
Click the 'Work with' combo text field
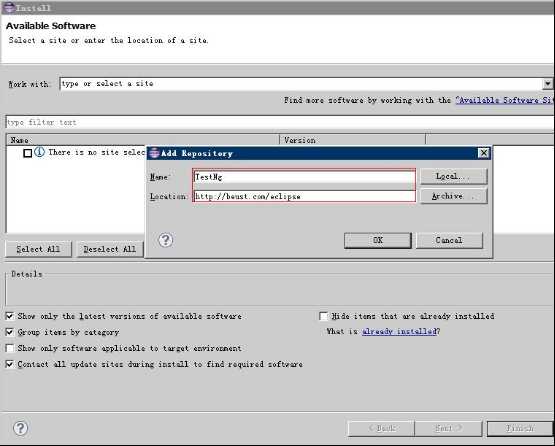(301, 84)
